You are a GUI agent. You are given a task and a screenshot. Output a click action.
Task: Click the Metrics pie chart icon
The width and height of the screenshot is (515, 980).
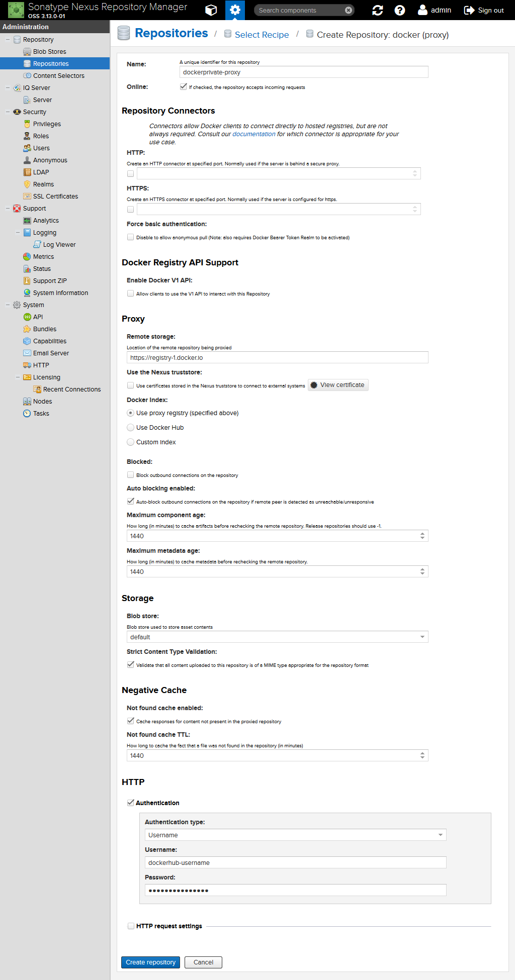pyautogui.click(x=27, y=257)
